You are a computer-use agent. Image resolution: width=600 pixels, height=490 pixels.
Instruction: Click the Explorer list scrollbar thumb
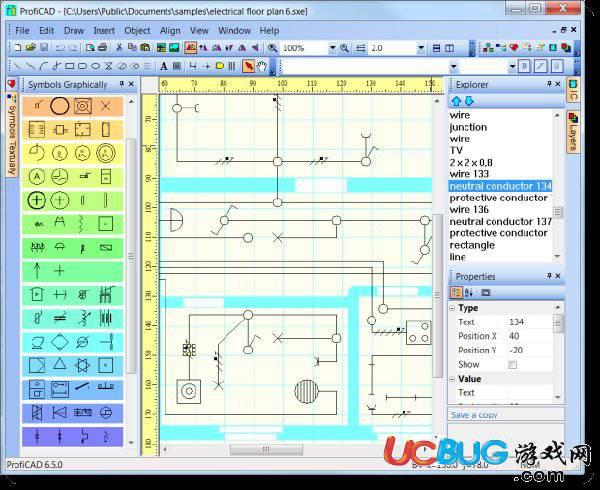[558, 212]
